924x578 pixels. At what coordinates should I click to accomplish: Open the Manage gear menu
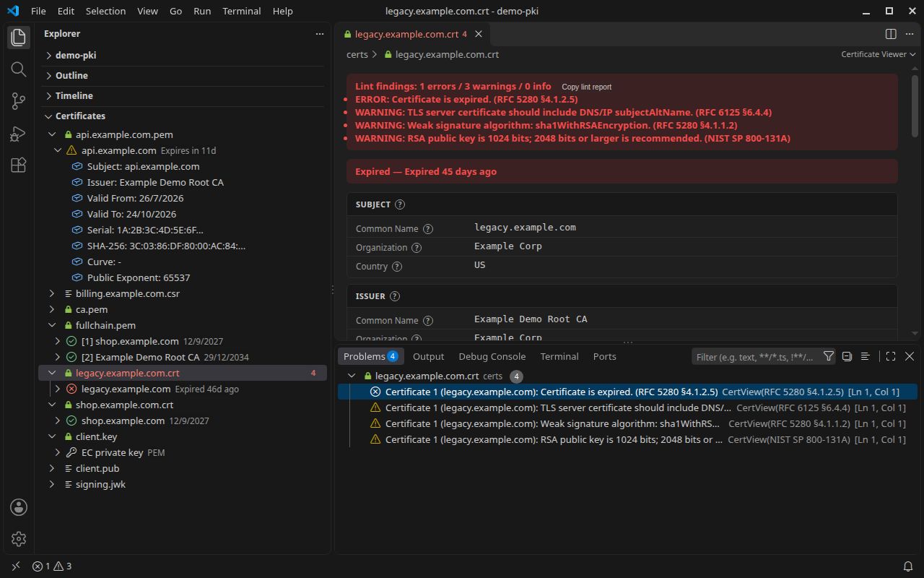(x=19, y=539)
